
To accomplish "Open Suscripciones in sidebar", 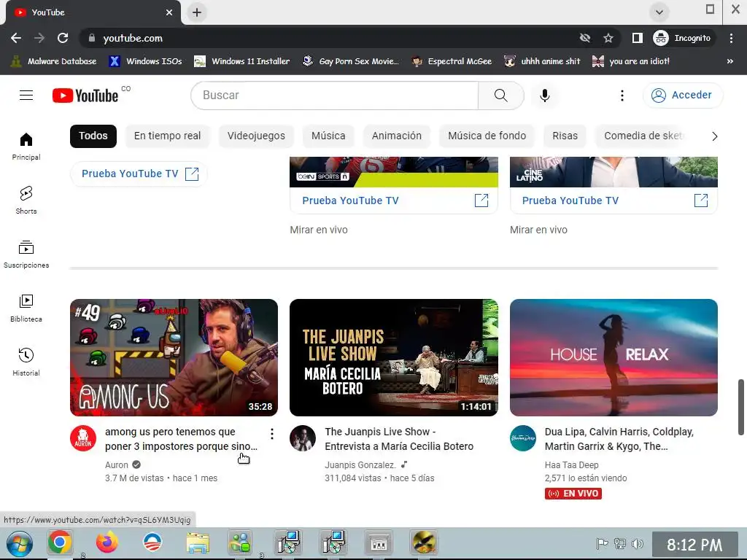I will pos(26,254).
